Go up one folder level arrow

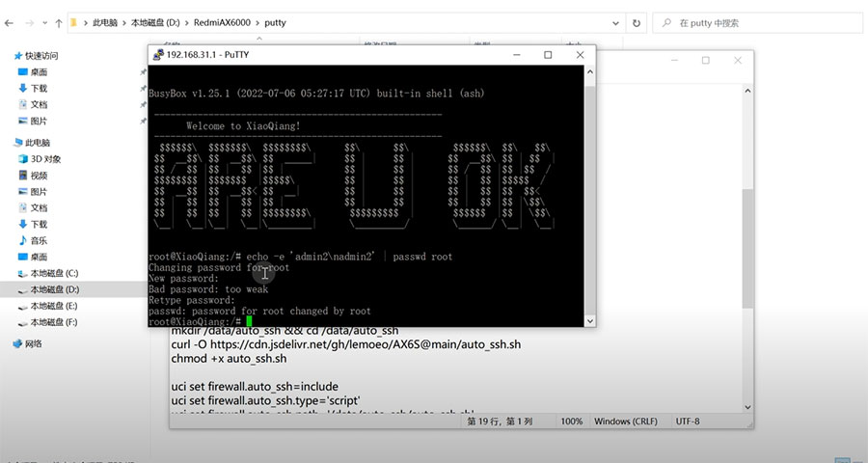point(59,23)
